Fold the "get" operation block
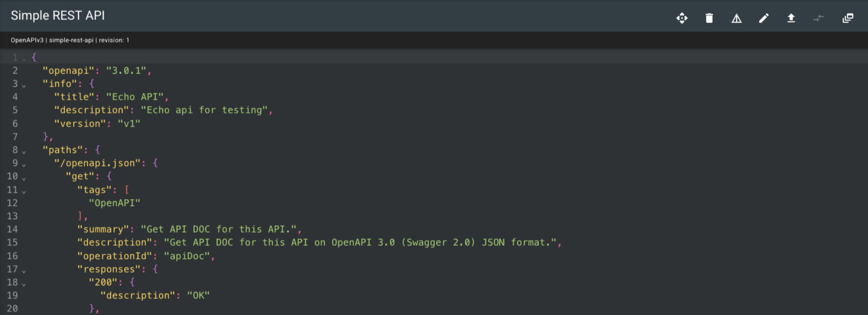 pyautogui.click(x=24, y=178)
